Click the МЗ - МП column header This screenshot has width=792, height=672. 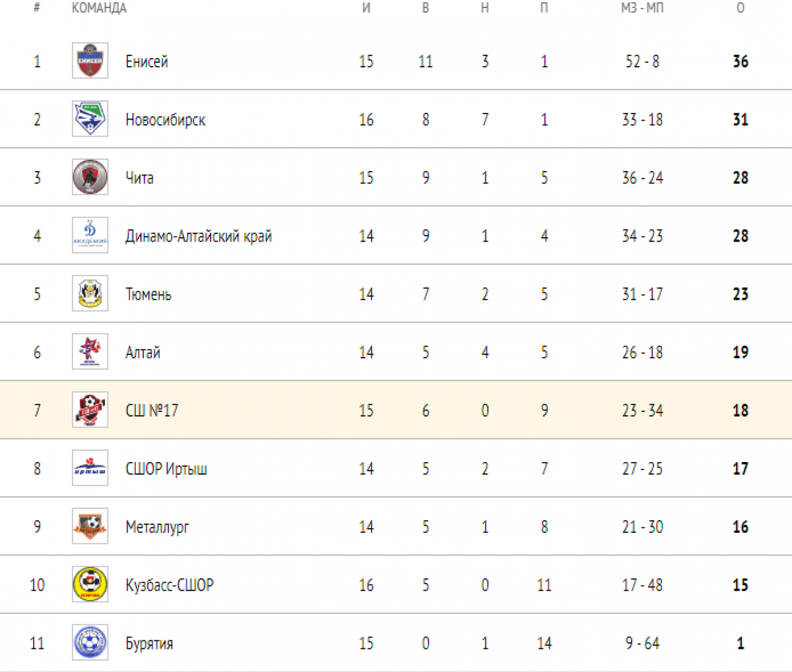click(x=642, y=8)
